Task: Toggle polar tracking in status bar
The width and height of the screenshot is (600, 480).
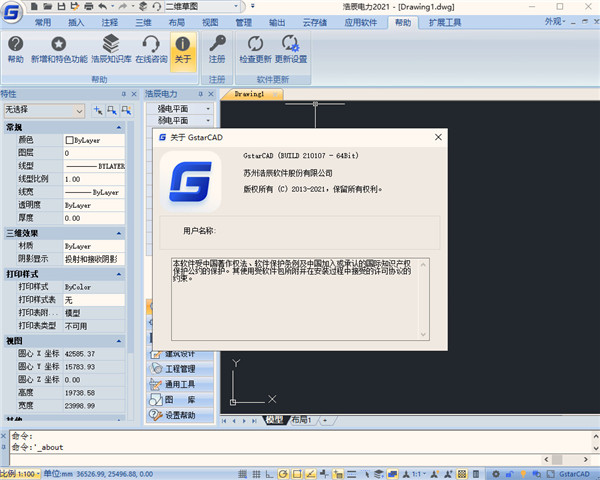Action: pyautogui.click(x=283, y=474)
